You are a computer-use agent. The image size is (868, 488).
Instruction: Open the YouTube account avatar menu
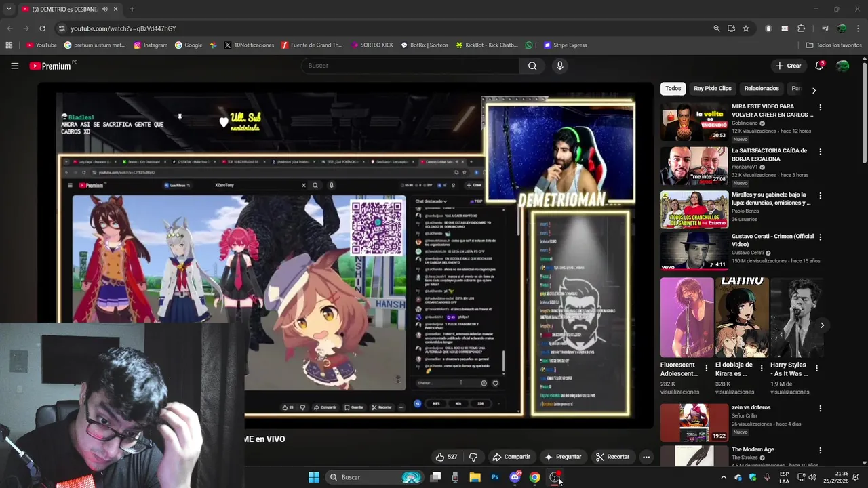842,66
